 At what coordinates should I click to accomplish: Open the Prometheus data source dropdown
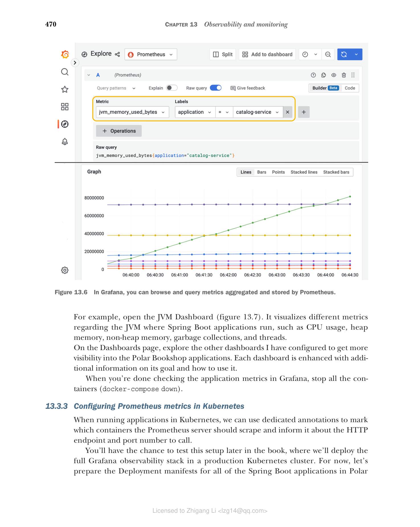(151, 54)
